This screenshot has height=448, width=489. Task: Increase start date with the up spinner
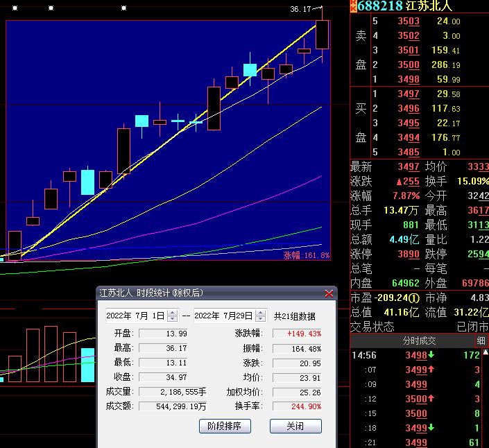pos(173,313)
